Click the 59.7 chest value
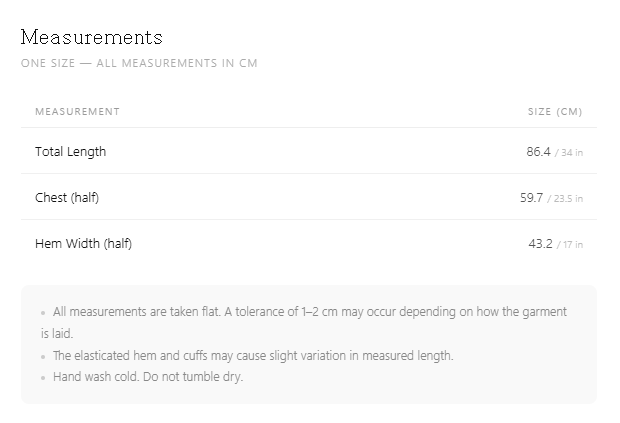Image resolution: width=620 pixels, height=423 pixels. 531,198
